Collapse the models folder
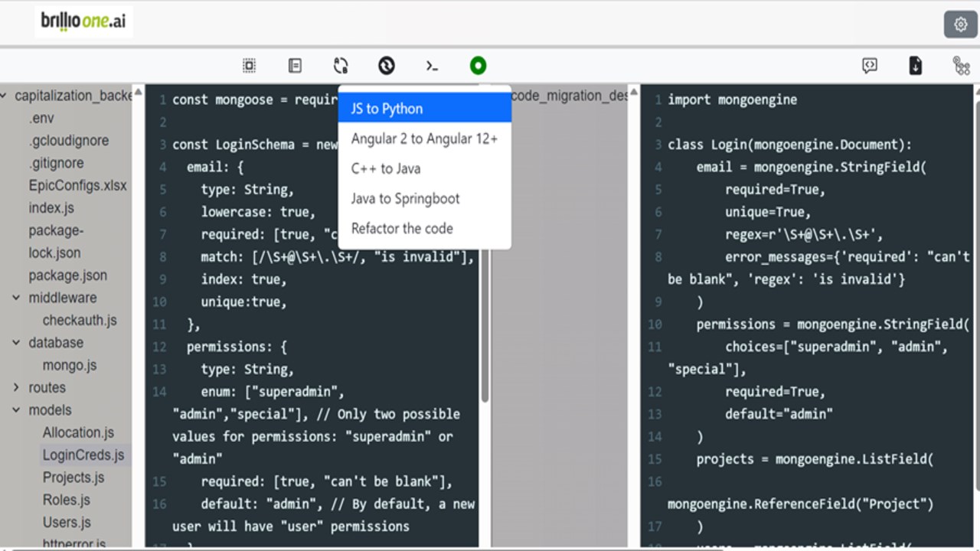980x551 pixels. click(x=16, y=410)
